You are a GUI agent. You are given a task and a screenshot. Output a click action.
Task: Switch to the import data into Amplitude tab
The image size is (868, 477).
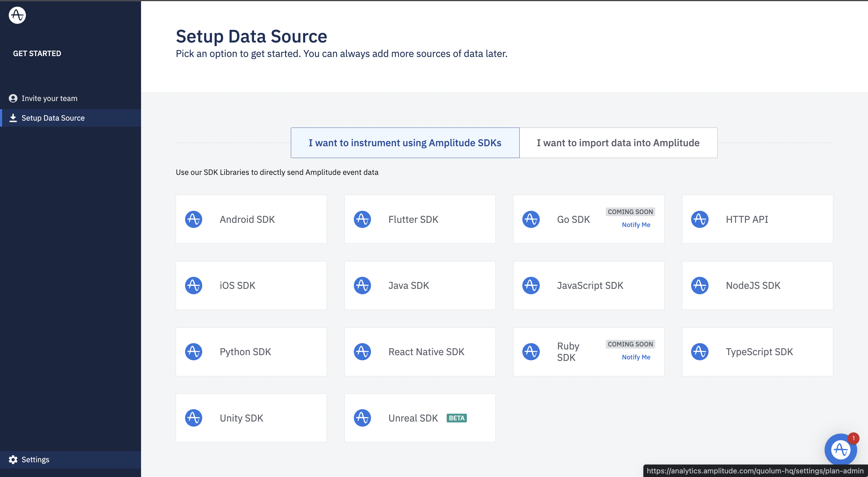coord(618,143)
